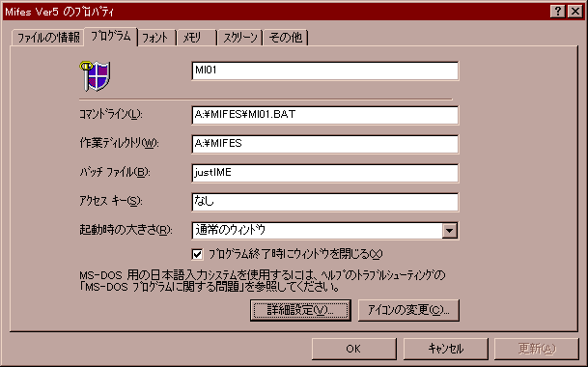Screen dimensions: 588x367
Task: Open the フォント tab
Action: (x=156, y=38)
